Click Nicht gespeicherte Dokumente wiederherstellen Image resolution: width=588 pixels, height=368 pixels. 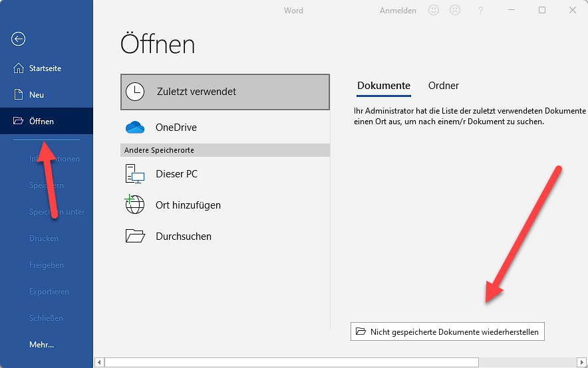pos(448,331)
